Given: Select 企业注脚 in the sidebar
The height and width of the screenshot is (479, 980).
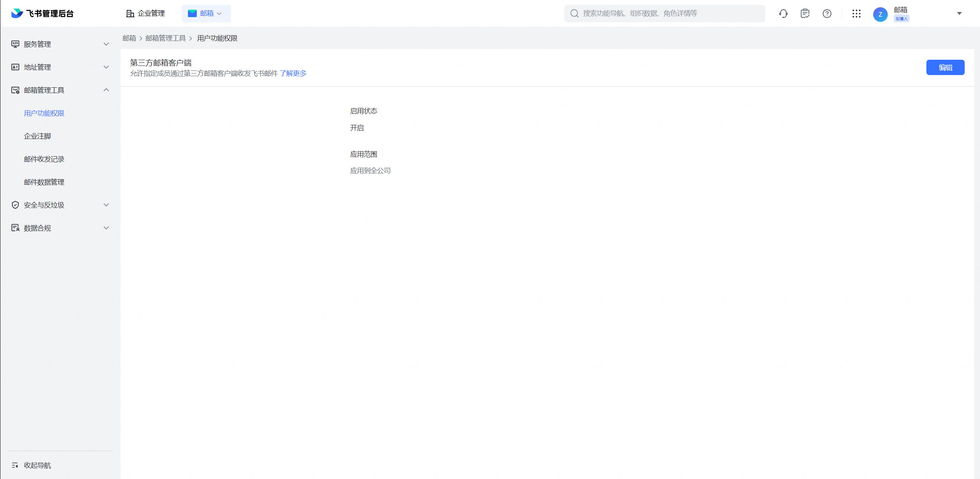Looking at the screenshot, I should 37,136.
